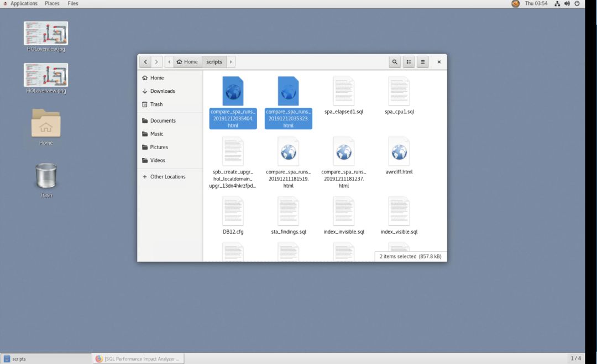This screenshot has width=597, height=364.
Task: Click the Trash can desktop icon
Action: point(46,176)
